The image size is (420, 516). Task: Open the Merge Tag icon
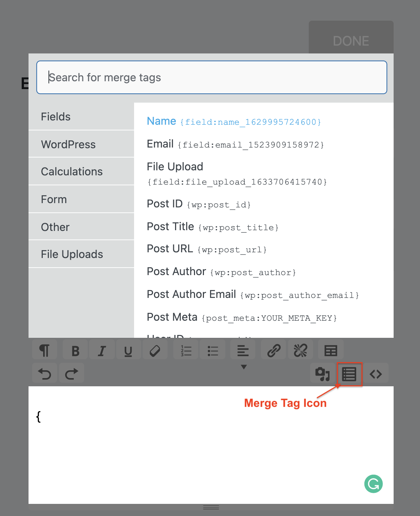349,373
